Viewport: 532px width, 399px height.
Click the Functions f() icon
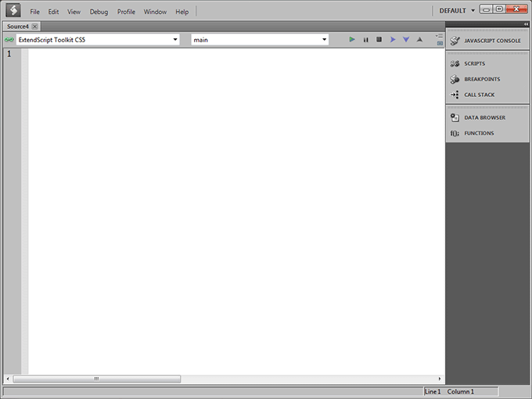pos(455,133)
